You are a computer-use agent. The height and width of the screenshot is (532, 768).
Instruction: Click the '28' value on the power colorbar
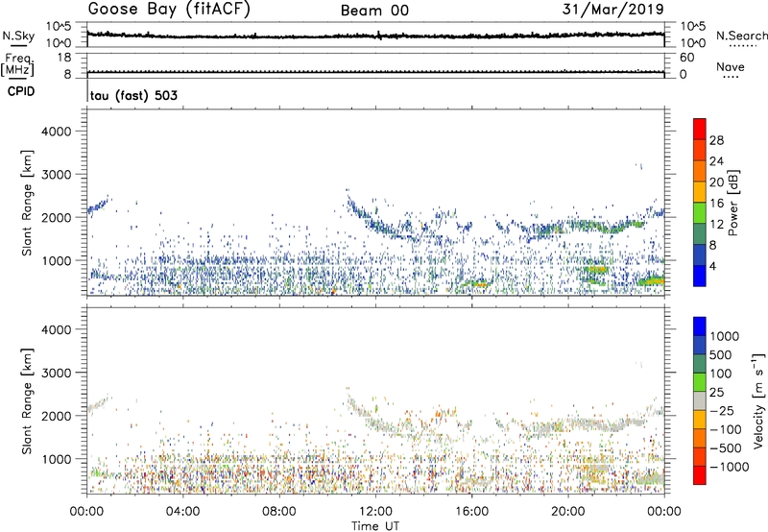click(716, 140)
